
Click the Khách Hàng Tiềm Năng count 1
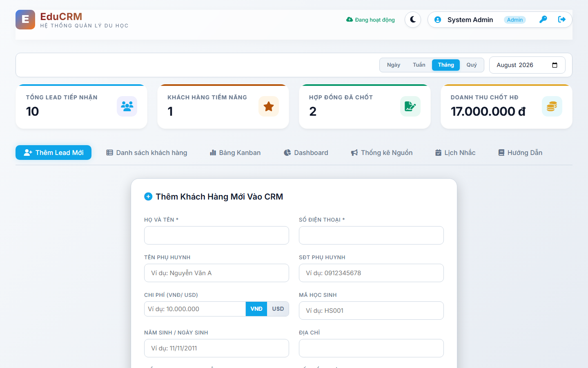(x=170, y=111)
